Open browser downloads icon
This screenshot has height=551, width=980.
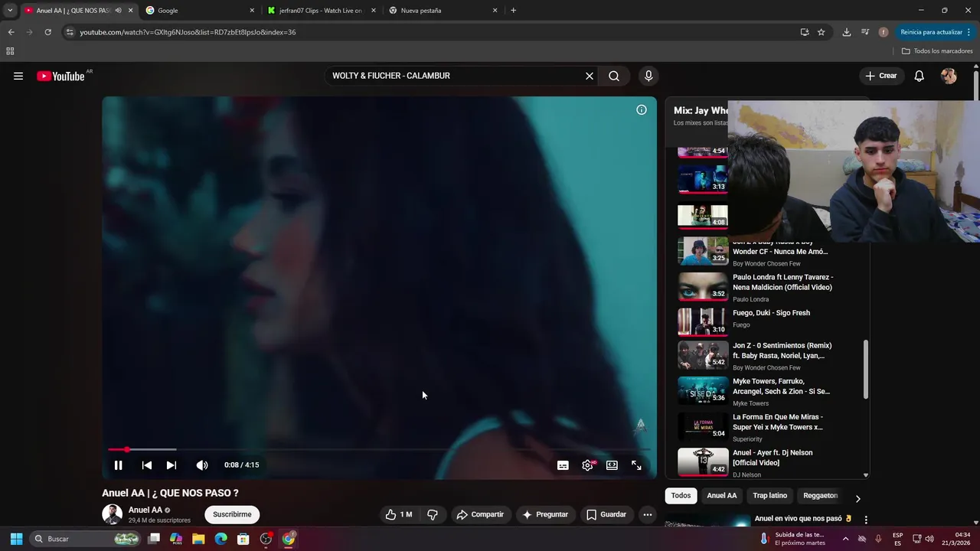tap(846, 32)
